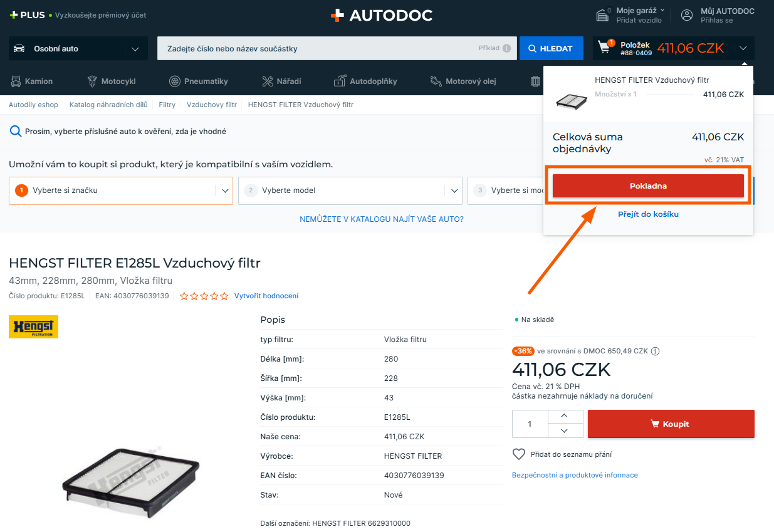
Task: Click the Můj AUTODOC user profile icon
Action: [687, 15]
